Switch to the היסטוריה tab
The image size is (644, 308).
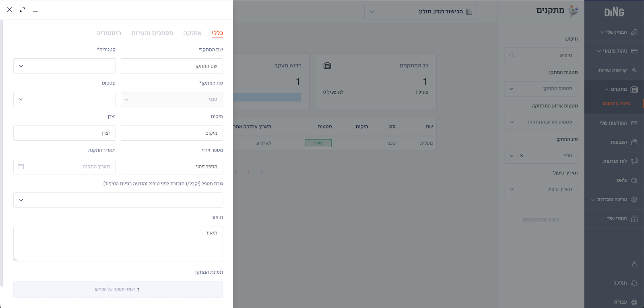[x=109, y=33]
